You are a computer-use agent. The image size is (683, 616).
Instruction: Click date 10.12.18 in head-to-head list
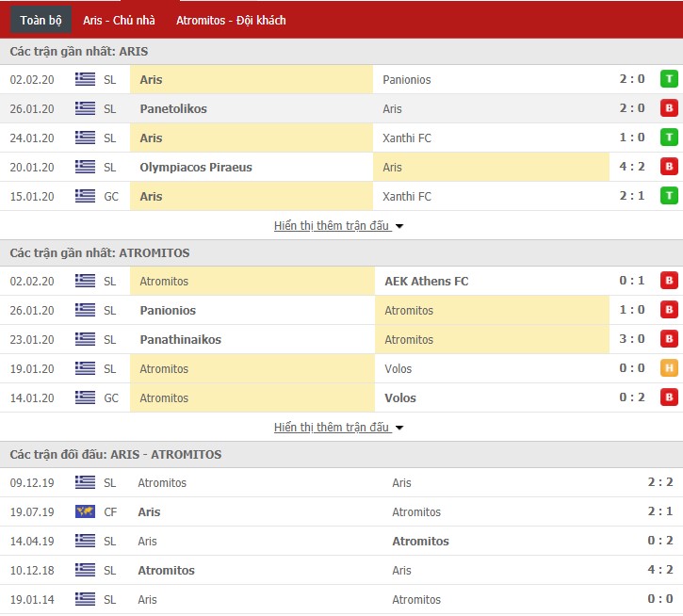pyautogui.click(x=32, y=570)
